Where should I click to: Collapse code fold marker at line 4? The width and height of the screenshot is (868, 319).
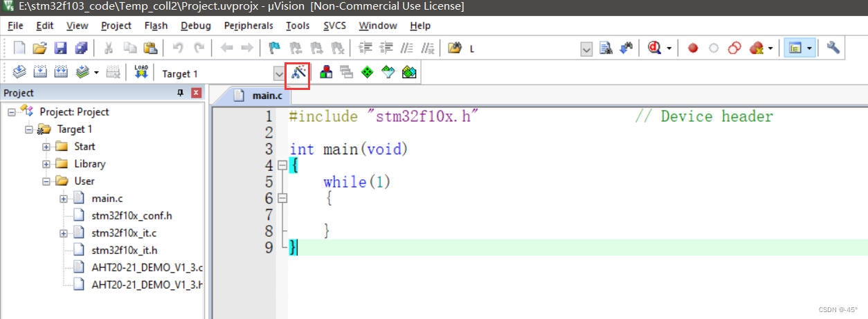click(x=282, y=165)
